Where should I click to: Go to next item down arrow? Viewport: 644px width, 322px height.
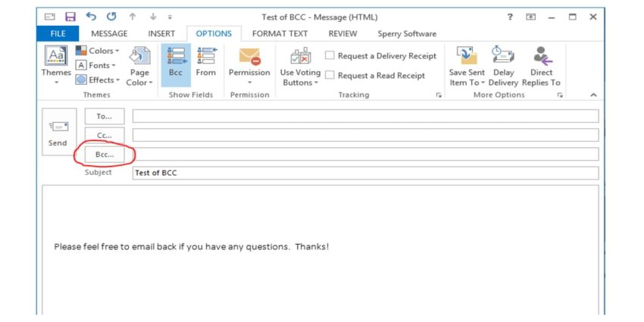tap(153, 17)
